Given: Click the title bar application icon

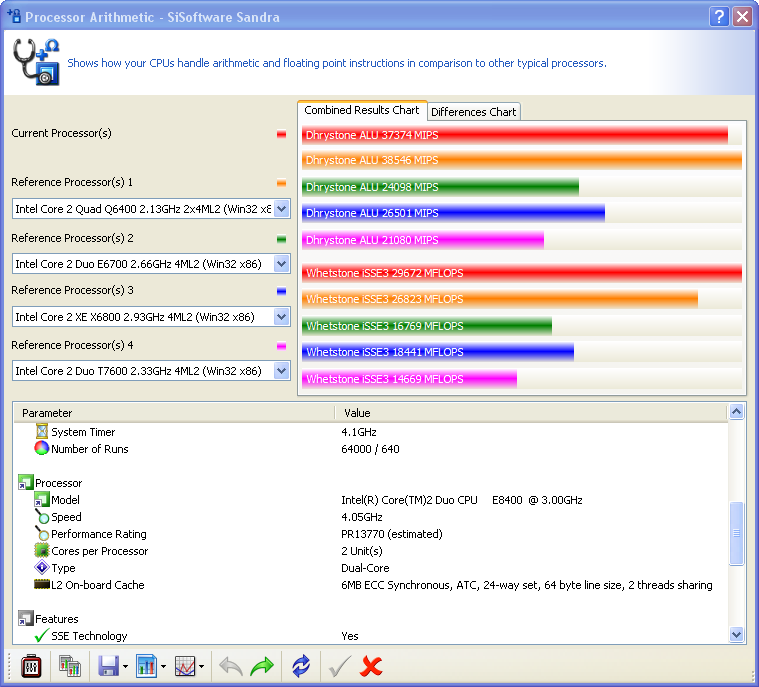Looking at the screenshot, I should tap(14, 16).
